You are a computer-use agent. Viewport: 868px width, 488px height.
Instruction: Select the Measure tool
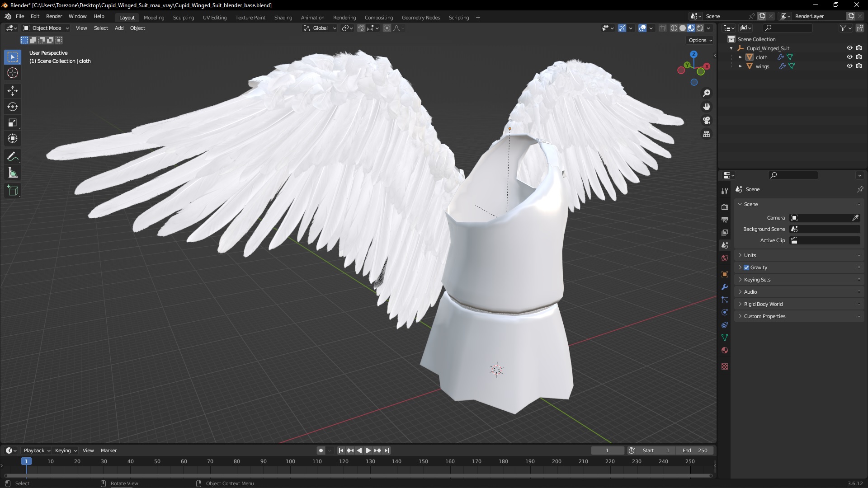[x=13, y=173]
